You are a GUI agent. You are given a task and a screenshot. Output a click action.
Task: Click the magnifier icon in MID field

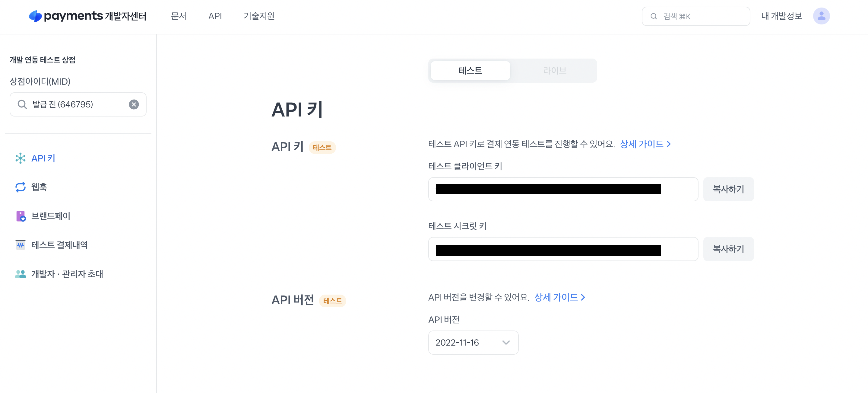coord(22,104)
